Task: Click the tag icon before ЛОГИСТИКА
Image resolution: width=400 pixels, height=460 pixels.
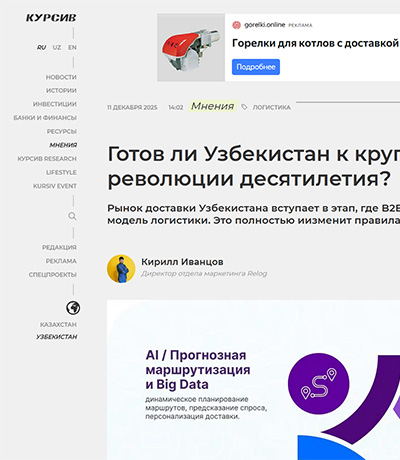Action: point(244,107)
